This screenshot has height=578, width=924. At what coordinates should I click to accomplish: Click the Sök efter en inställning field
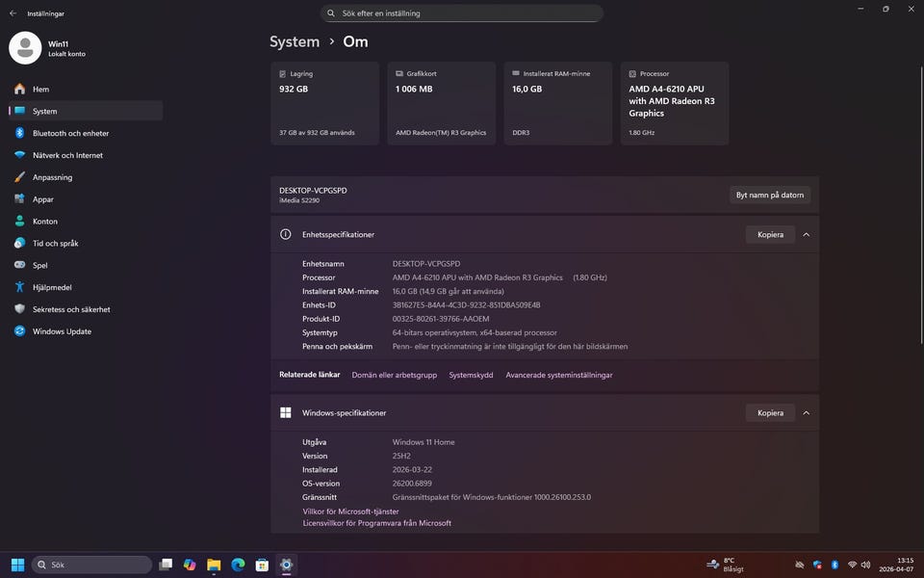[x=462, y=13]
